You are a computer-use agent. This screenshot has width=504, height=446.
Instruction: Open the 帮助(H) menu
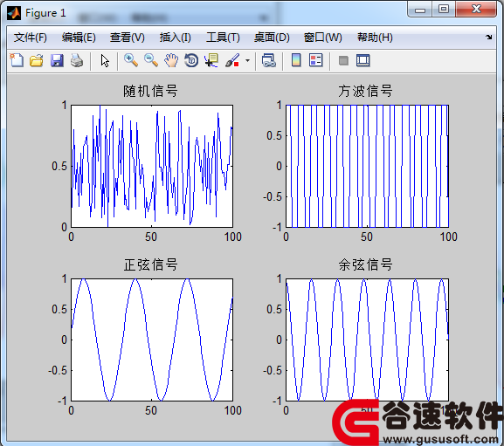[375, 38]
